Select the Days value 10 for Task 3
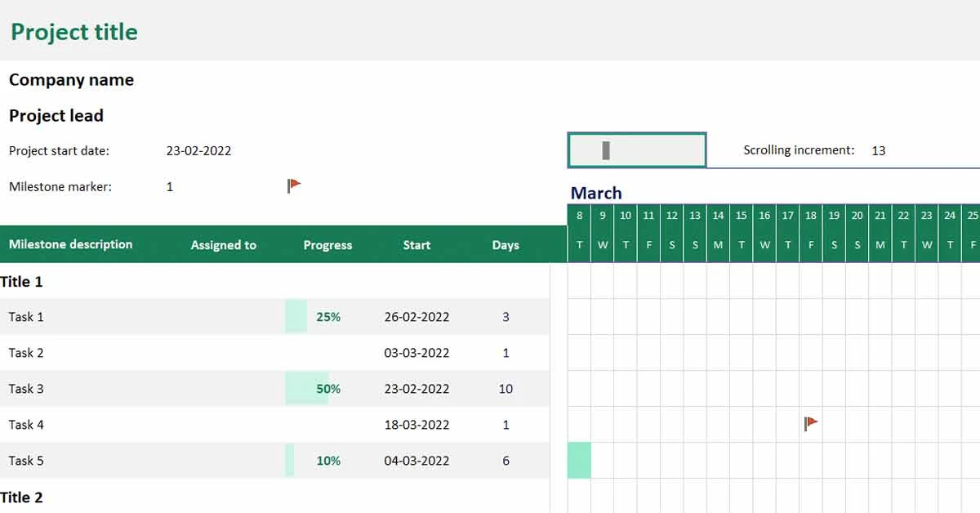This screenshot has height=513, width=980. click(506, 389)
